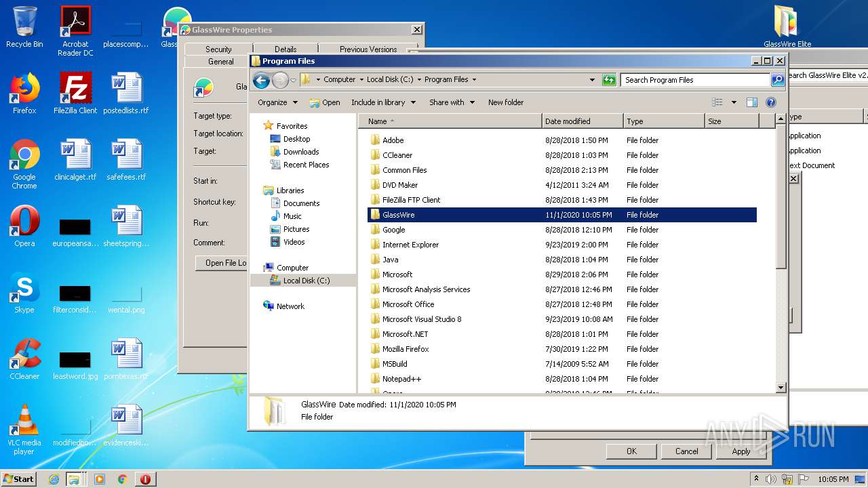Click the Apply button in the dialog
Screen dimensions: 868x488
click(741, 451)
